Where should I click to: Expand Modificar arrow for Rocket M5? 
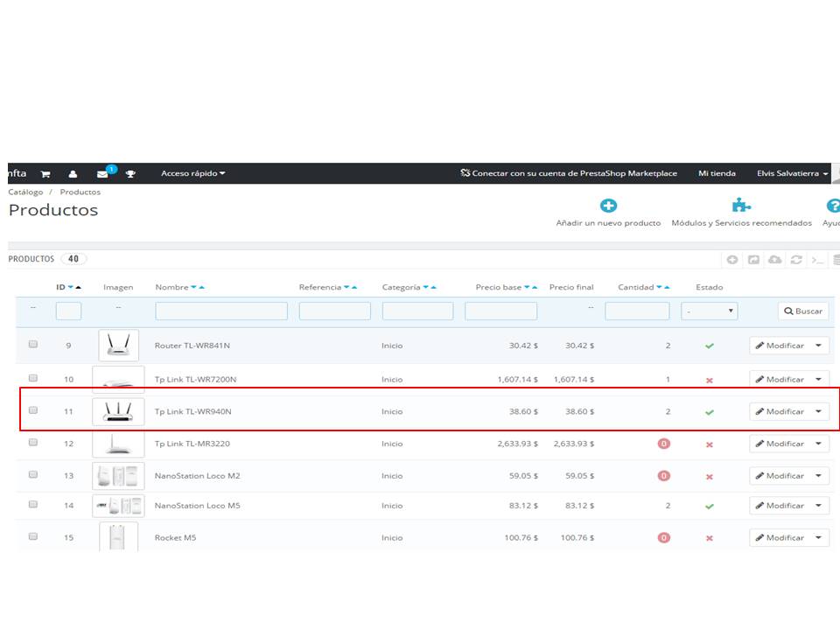(819, 538)
